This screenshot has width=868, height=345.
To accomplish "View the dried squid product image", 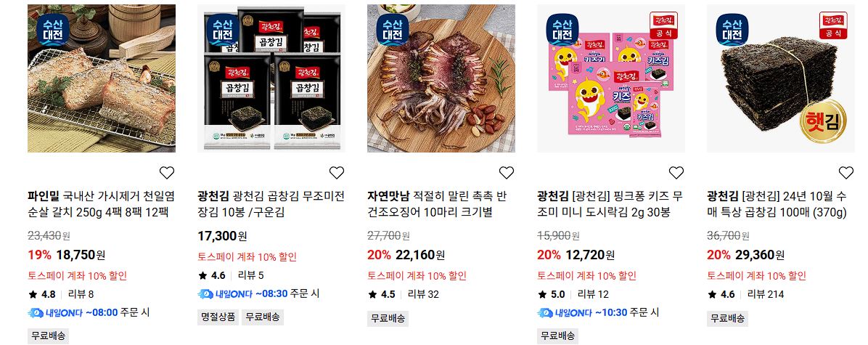I will click(x=441, y=78).
